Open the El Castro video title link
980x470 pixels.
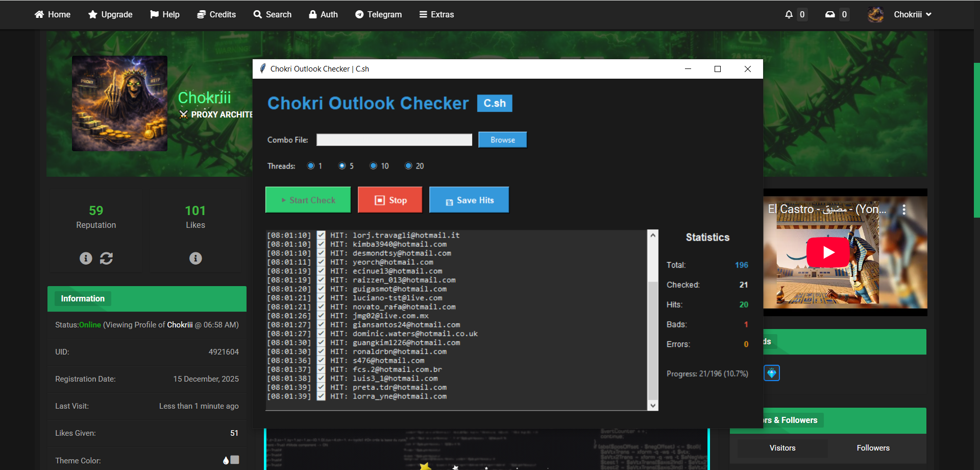(827, 209)
